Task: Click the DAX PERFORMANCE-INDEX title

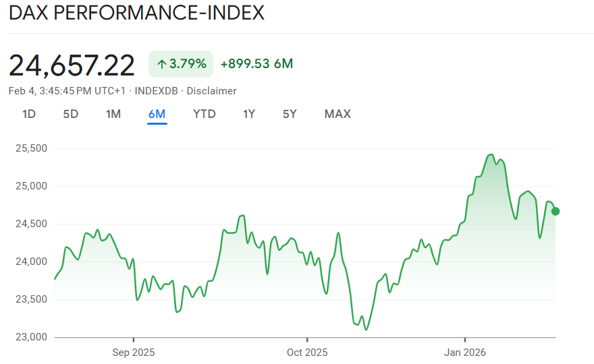Action: click(x=136, y=13)
